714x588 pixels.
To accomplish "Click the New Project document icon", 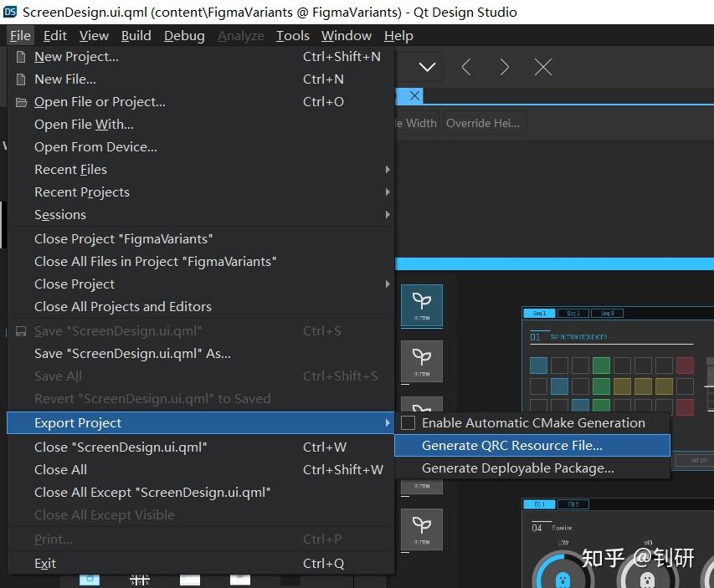I will click(20, 57).
